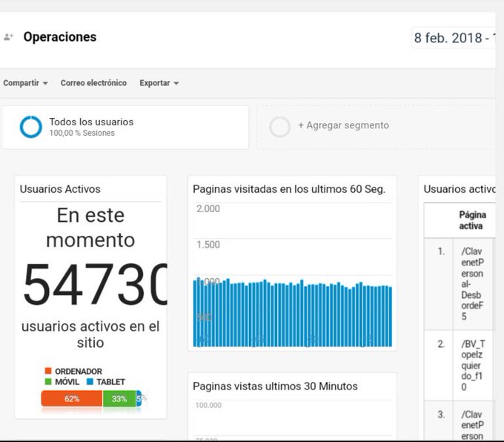Open the Compartir dropdown
This screenshot has height=442, width=504.
tap(25, 83)
